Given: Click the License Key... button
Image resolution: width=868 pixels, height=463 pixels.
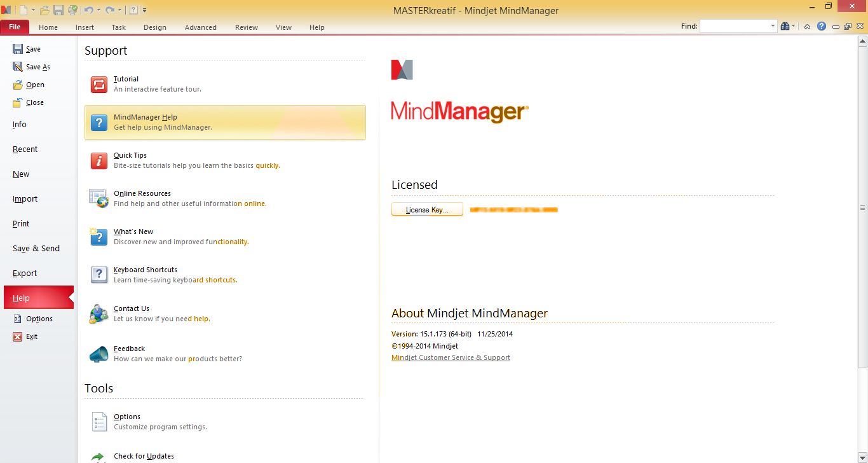Looking at the screenshot, I should [427, 209].
